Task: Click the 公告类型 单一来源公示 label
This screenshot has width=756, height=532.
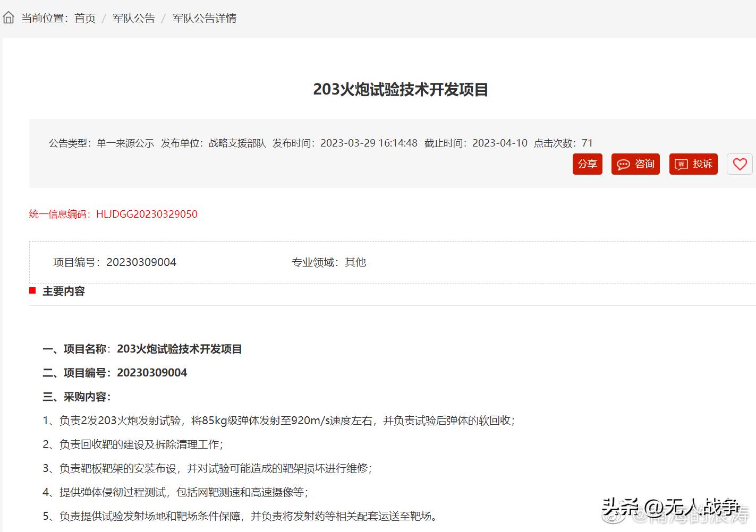Action: (x=101, y=143)
